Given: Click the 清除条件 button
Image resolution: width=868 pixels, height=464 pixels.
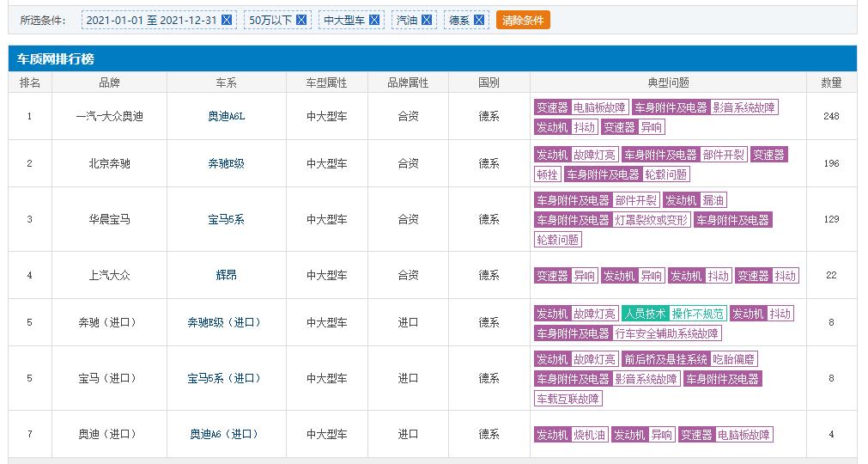Looking at the screenshot, I should click(523, 21).
